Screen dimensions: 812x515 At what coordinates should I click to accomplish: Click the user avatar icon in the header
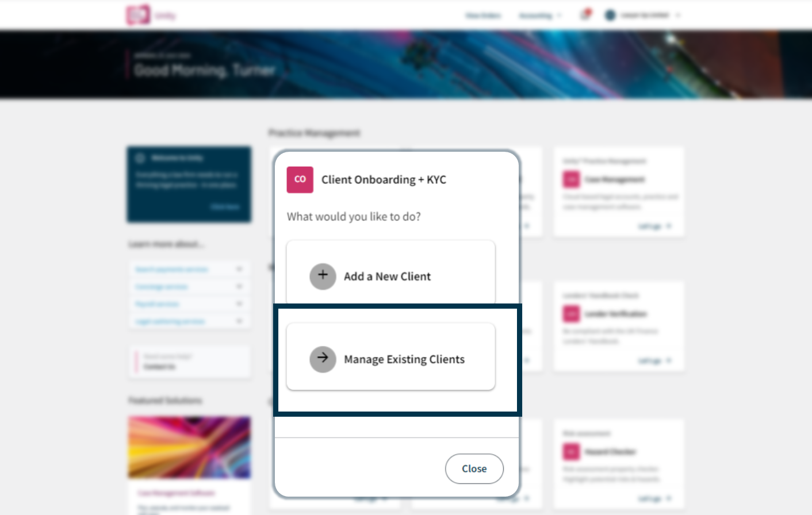click(610, 16)
